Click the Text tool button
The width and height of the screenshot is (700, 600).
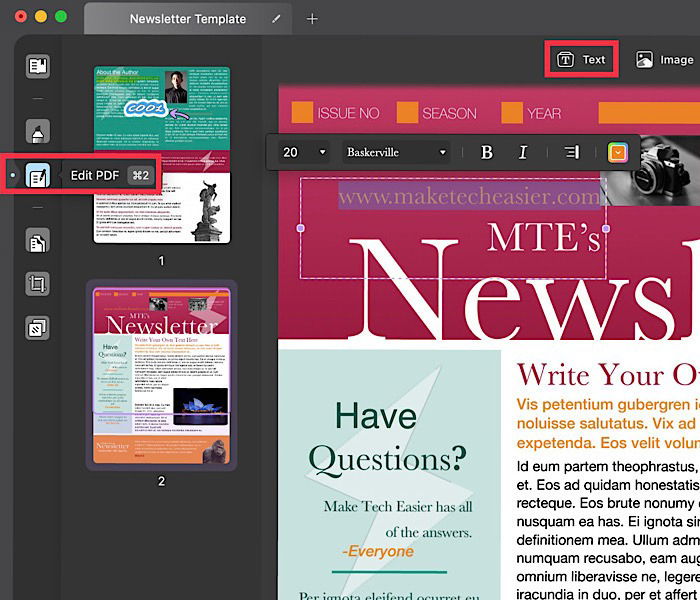[581, 59]
